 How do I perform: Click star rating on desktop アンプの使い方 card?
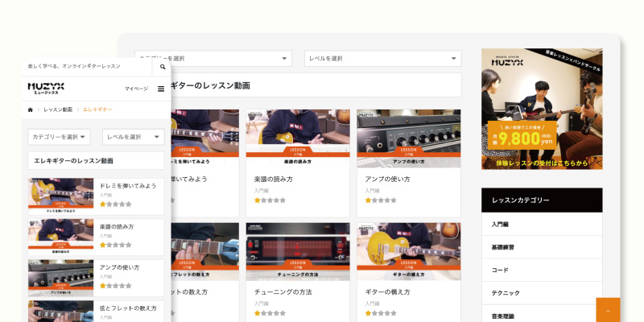click(381, 200)
